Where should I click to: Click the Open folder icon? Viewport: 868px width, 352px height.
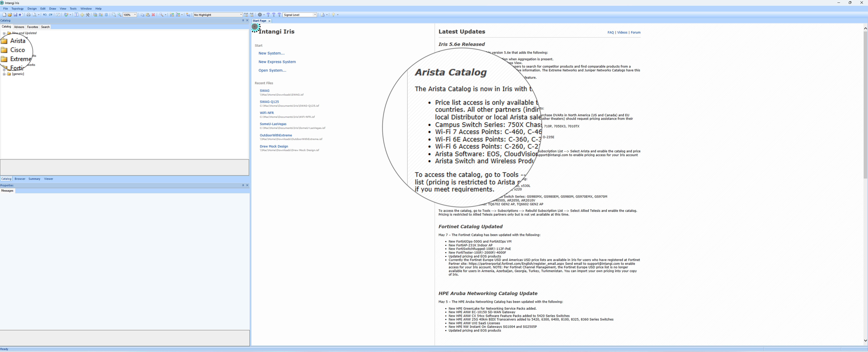tap(10, 15)
